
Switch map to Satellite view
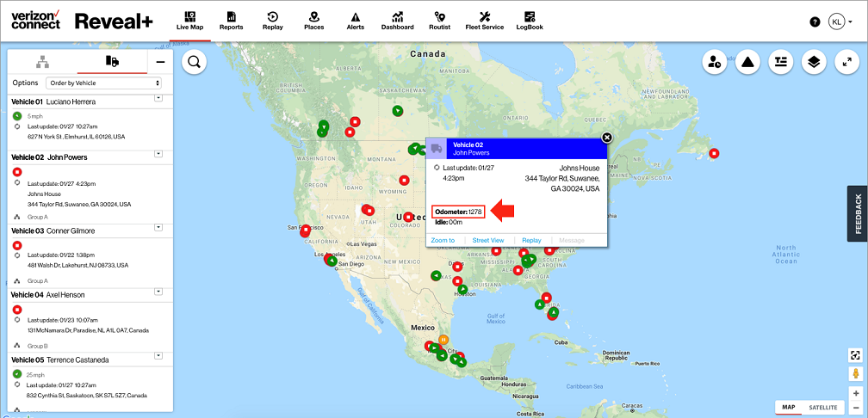[823, 408]
